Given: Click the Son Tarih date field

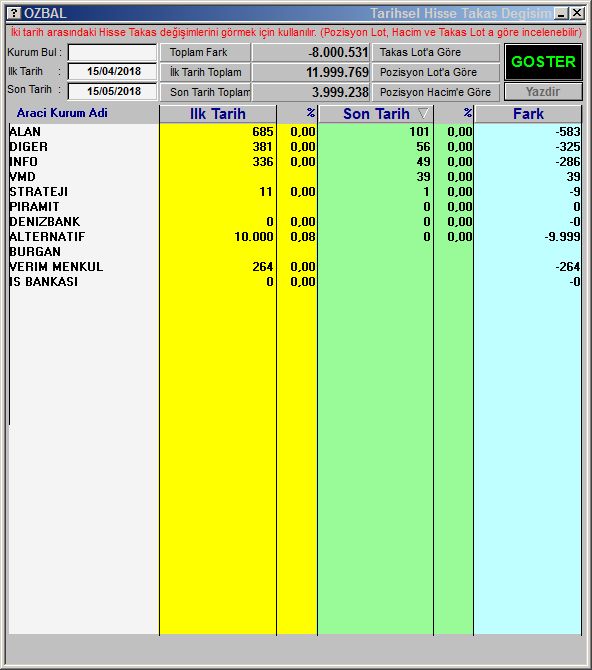Looking at the screenshot, I should click(x=112, y=91).
